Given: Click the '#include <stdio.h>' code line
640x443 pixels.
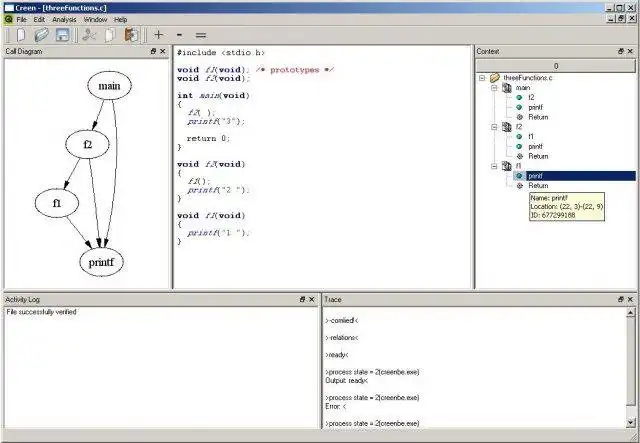Looking at the screenshot, I should coord(221,53).
